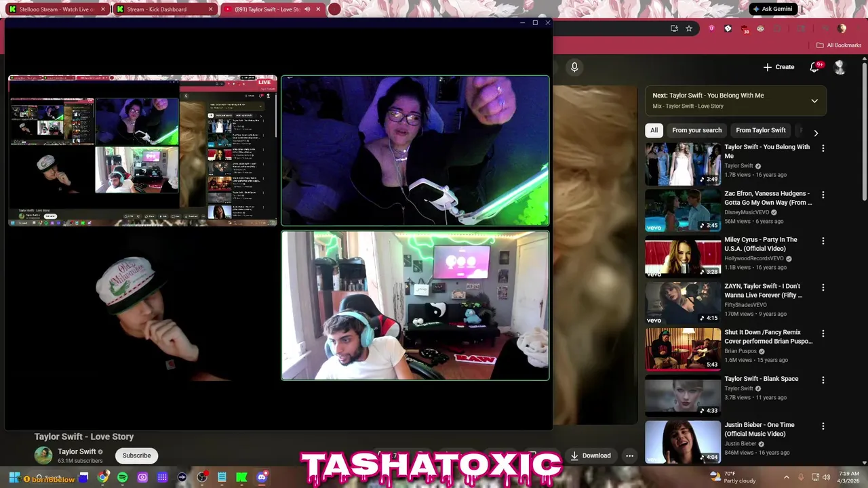Viewport: 868px width, 488px height.
Task: Open options for Shut It Down /Fancy Remix
Action: coord(823,333)
